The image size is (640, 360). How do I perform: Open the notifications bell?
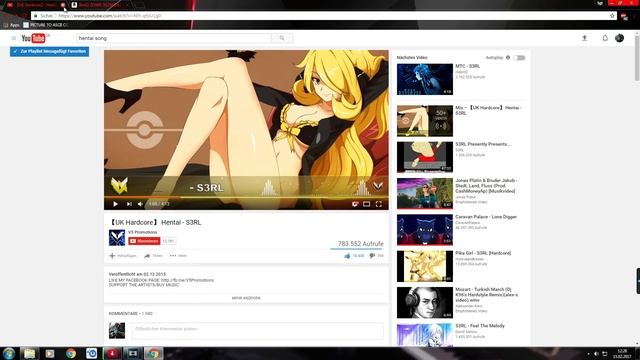pyautogui.click(x=605, y=38)
